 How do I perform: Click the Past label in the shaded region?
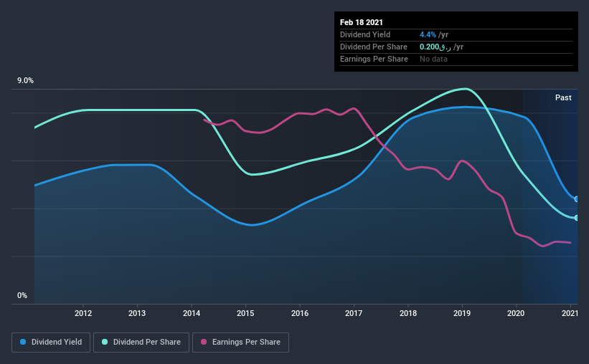tap(563, 97)
